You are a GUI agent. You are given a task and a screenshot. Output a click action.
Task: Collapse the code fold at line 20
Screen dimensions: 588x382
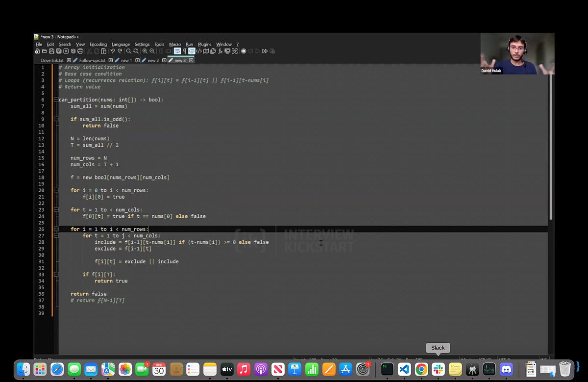tap(55, 190)
